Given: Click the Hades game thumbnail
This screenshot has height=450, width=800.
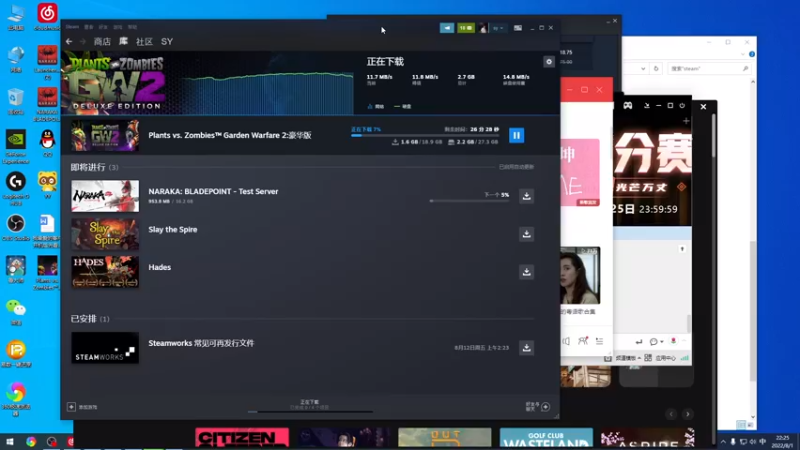Looking at the screenshot, I should [105, 272].
